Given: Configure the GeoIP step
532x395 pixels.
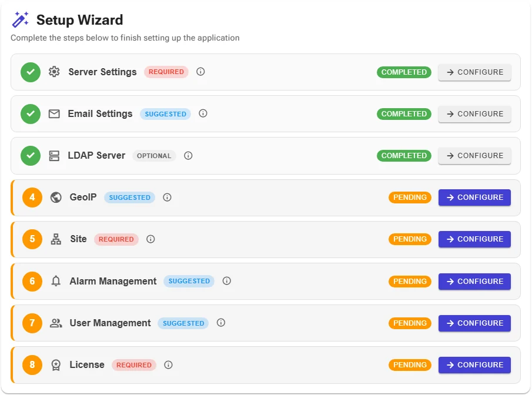Looking at the screenshot, I should click(x=474, y=197).
